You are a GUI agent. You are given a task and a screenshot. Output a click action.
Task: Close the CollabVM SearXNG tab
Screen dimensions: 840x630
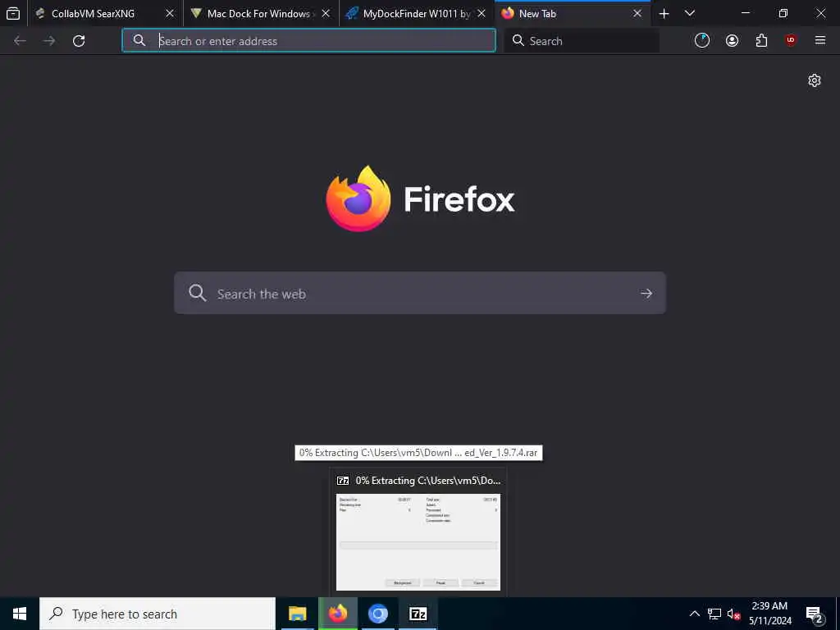tap(170, 13)
